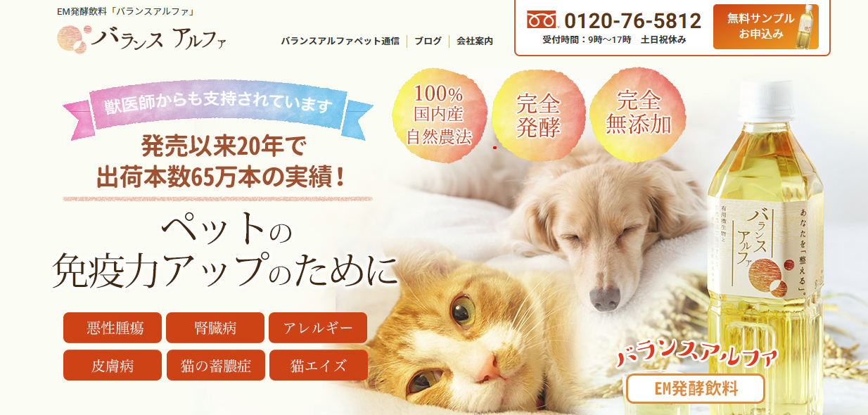Screen dimensions: 868x415
Task: Click the EM発酵飲料 label button
Action: pyautogui.click(x=695, y=389)
